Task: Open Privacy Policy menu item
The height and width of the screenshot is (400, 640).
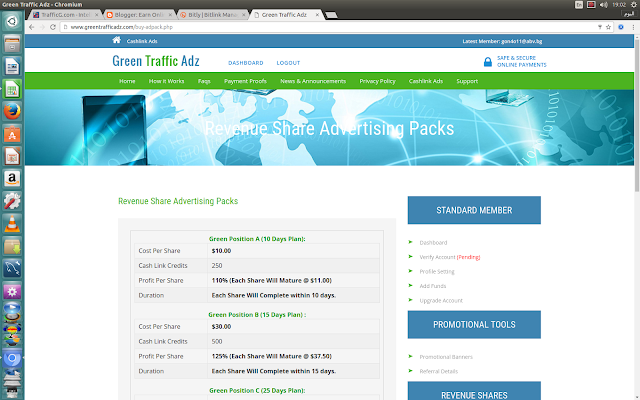Action: click(377, 81)
